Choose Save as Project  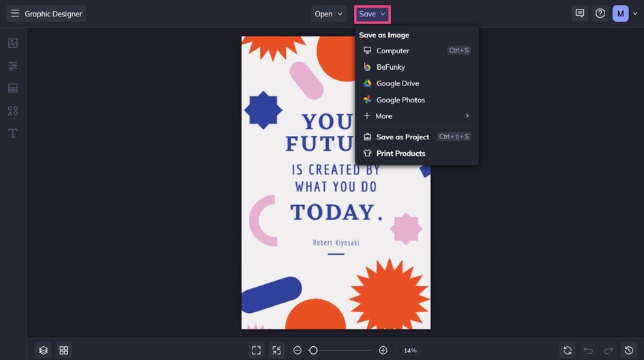pyautogui.click(x=416, y=137)
